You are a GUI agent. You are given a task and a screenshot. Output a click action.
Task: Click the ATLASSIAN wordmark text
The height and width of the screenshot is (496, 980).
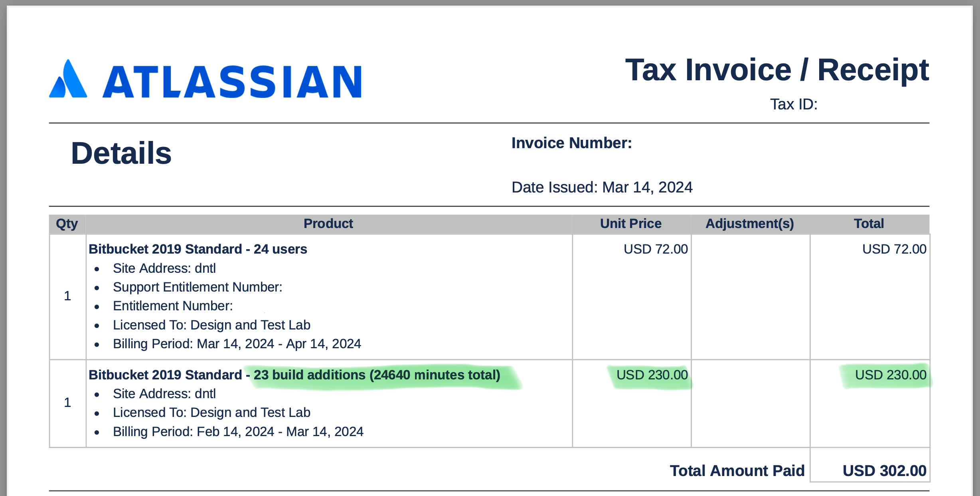tap(232, 82)
